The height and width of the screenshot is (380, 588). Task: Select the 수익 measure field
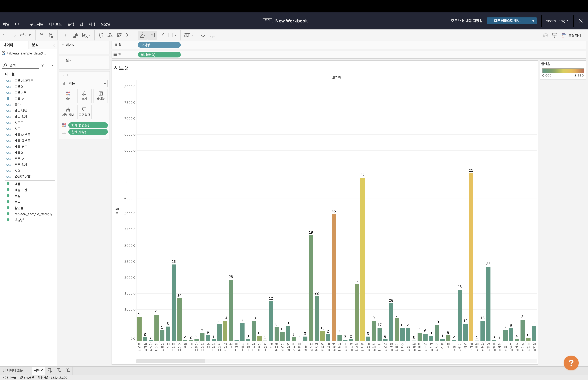[x=17, y=202]
